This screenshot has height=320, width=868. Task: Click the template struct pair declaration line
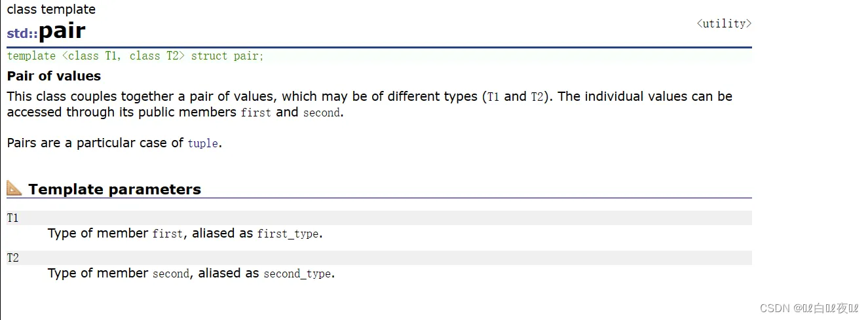135,56
